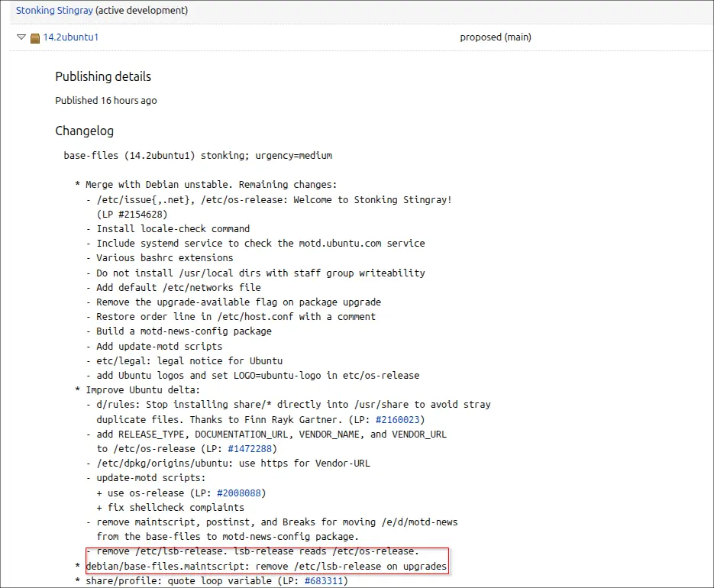Click the 'Install locale-check command' line

click(168, 228)
